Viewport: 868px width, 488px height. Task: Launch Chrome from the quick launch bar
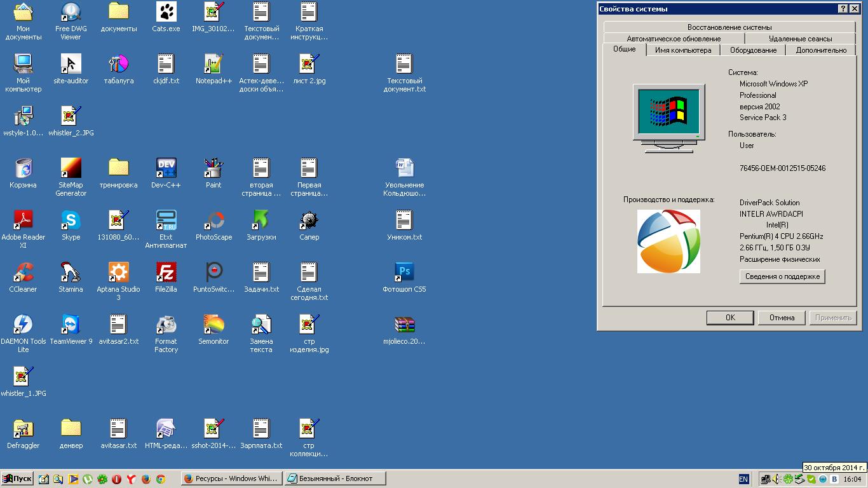(161, 479)
